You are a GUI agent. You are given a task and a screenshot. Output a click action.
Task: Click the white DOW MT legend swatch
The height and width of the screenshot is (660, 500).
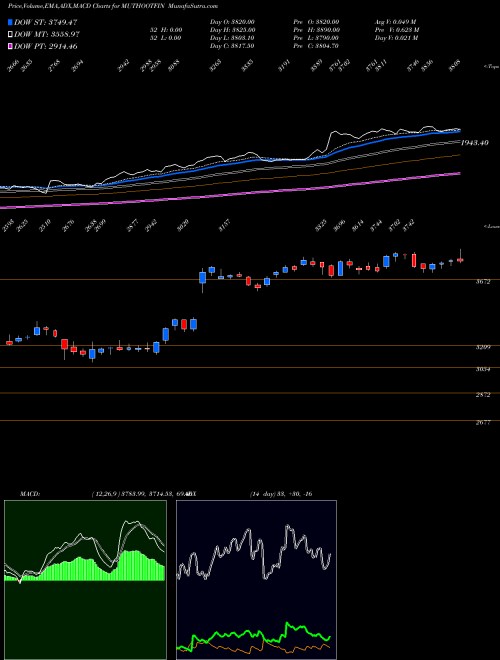(10, 34)
